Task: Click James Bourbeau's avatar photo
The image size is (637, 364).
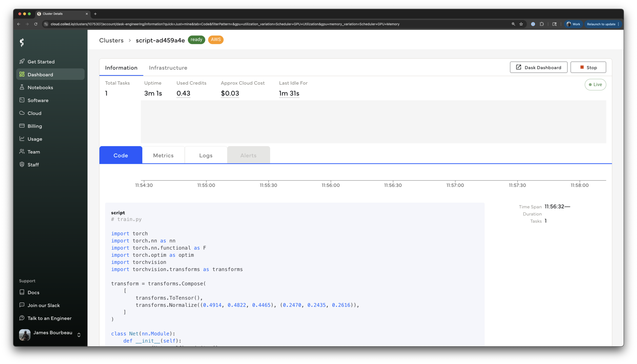Action: pos(25,335)
